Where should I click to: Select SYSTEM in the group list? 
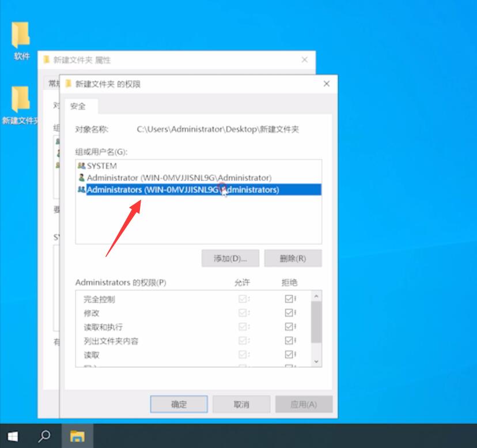[x=198, y=165]
